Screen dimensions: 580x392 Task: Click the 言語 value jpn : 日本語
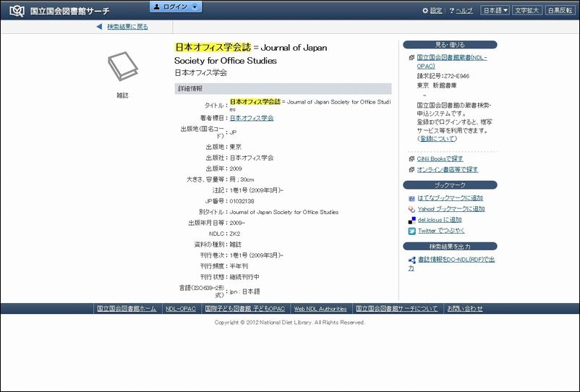[244, 291]
